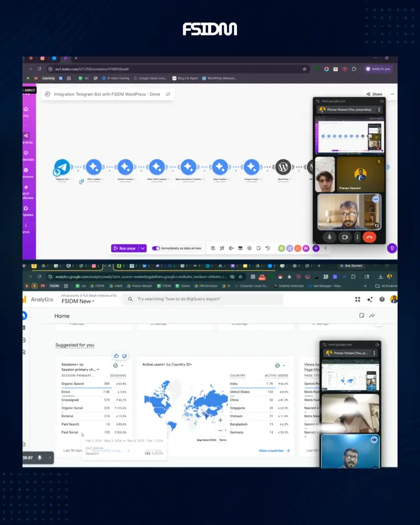Image resolution: width=420 pixels, height=525 pixels.
Task: Go back using the arrow beside the scenario name
Action: [x=48, y=94]
